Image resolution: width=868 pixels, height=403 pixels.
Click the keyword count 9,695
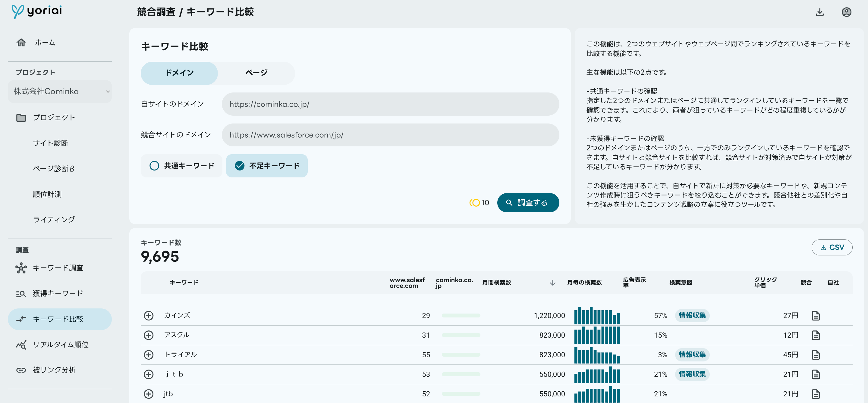pos(160,257)
